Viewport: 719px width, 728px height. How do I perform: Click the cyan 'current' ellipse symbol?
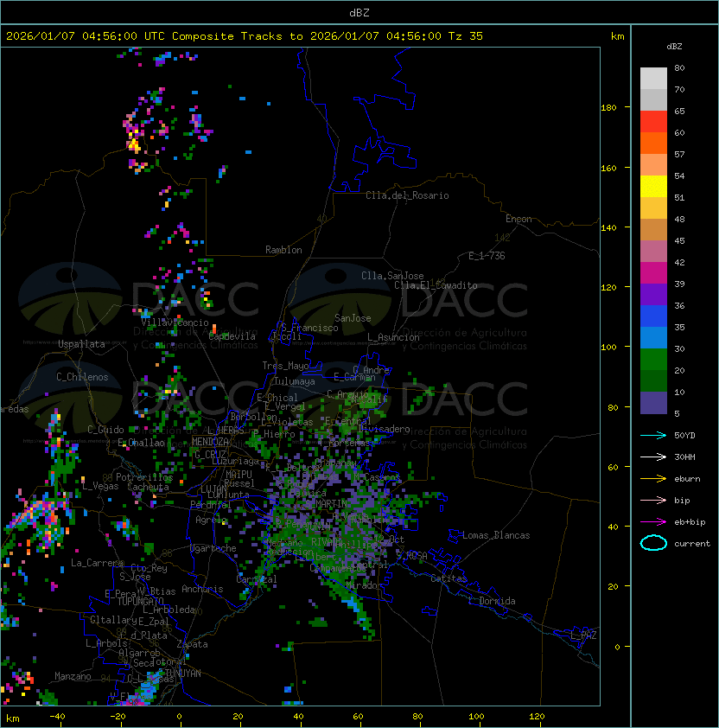[x=653, y=543]
